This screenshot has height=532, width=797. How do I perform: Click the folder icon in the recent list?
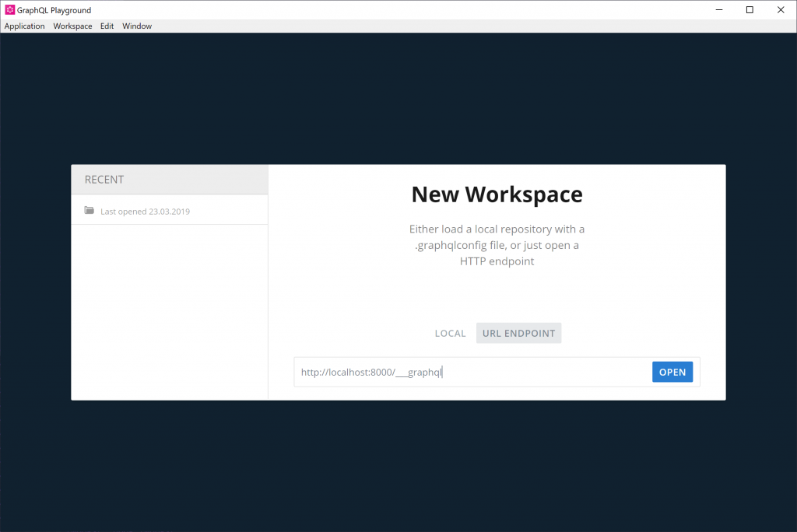pyautogui.click(x=90, y=211)
